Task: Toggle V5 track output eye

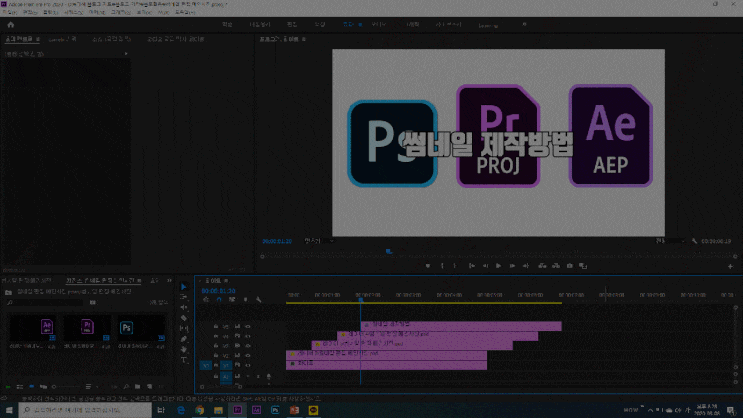Action: [x=247, y=327]
